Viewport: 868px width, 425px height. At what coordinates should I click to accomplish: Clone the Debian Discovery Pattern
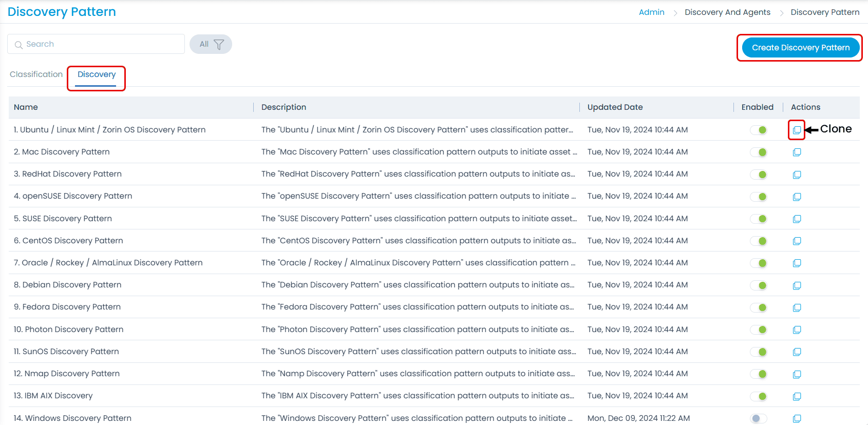click(x=797, y=285)
